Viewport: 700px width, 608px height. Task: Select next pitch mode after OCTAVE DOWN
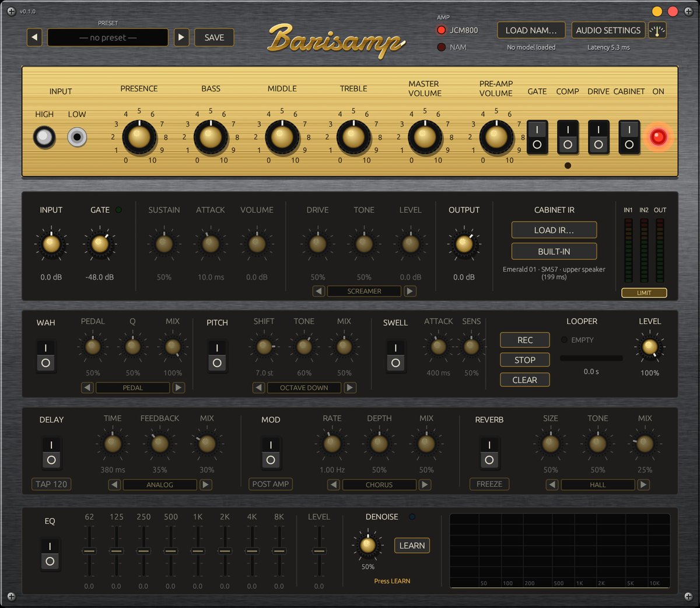pos(350,388)
